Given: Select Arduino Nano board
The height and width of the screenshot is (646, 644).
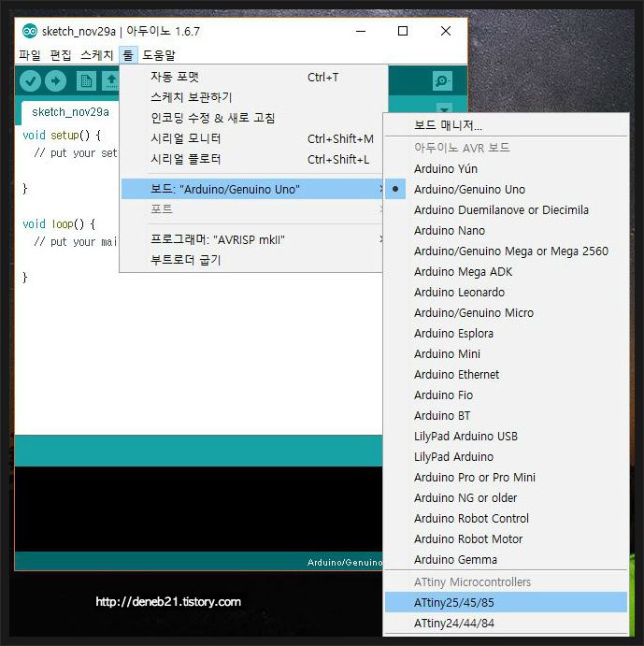Looking at the screenshot, I should pyautogui.click(x=506, y=230).
